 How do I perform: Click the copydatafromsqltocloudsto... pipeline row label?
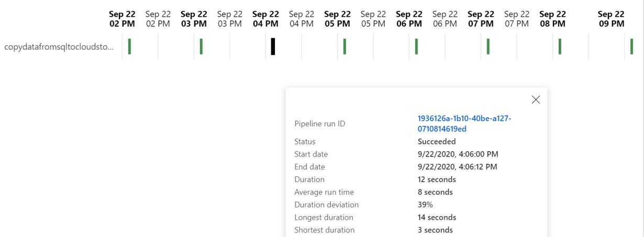[59, 47]
